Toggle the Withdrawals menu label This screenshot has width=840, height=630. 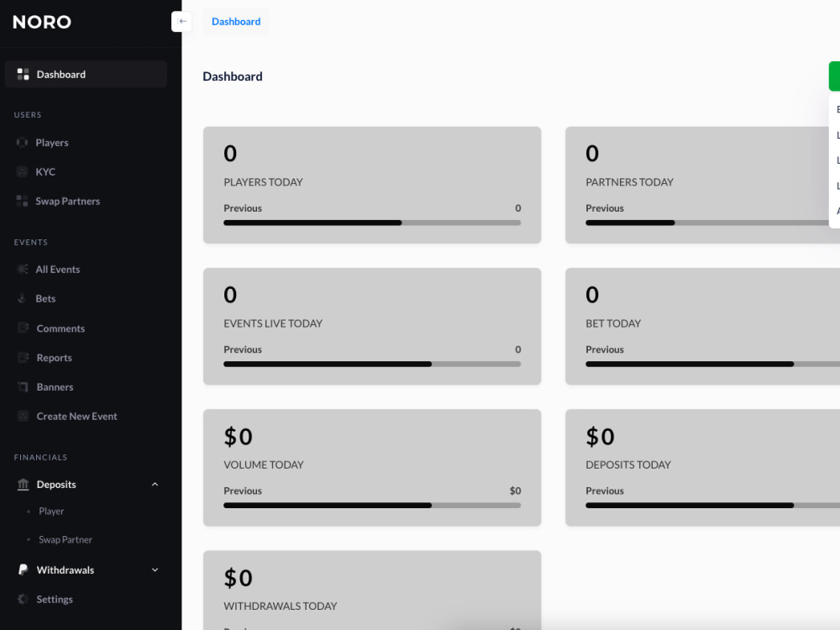point(66,570)
